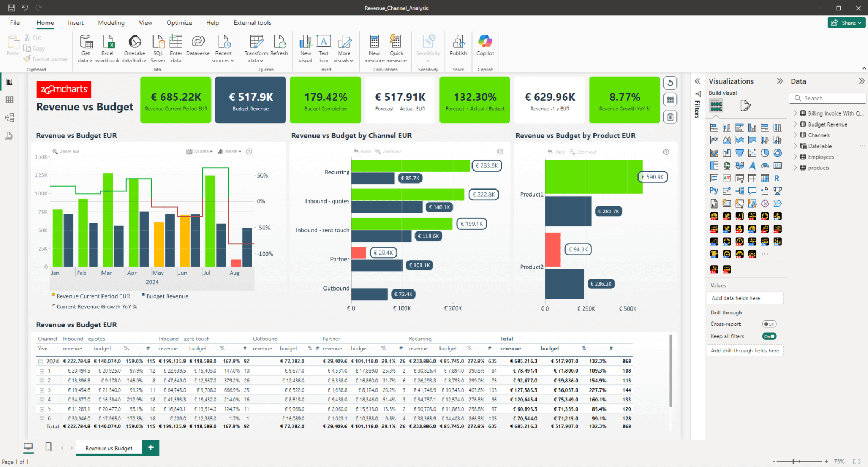Switch to the Modeling ribbon tab

click(111, 23)
